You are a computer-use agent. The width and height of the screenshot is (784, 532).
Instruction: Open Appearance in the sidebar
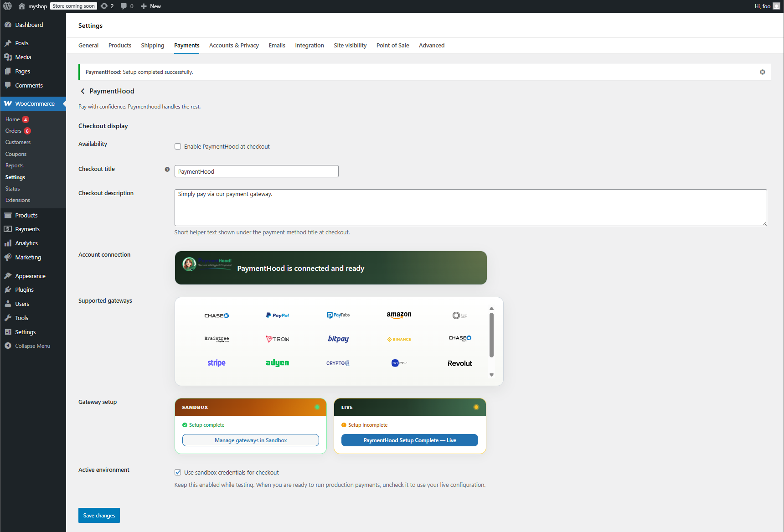pos(33,276)
